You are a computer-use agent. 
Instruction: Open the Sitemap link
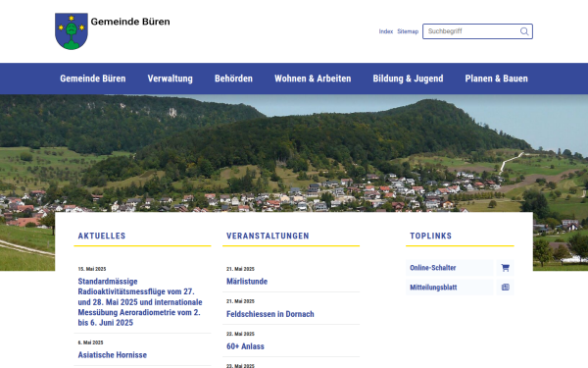[408, 31]
